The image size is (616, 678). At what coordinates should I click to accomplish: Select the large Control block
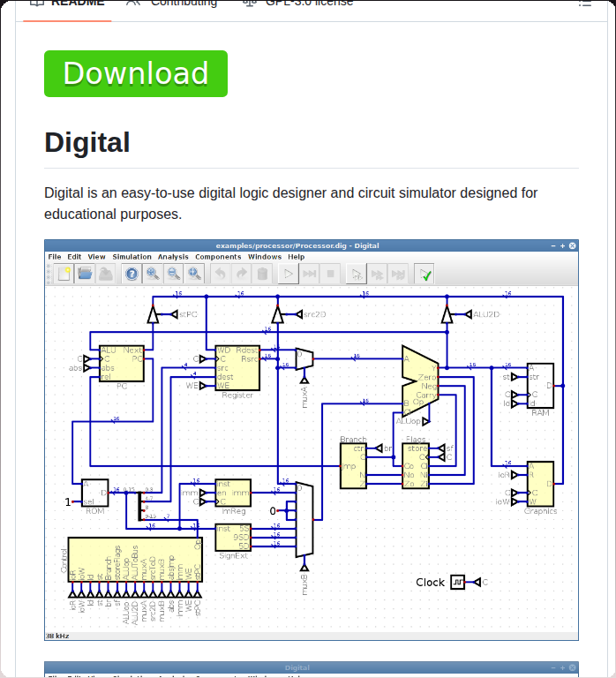135,560
